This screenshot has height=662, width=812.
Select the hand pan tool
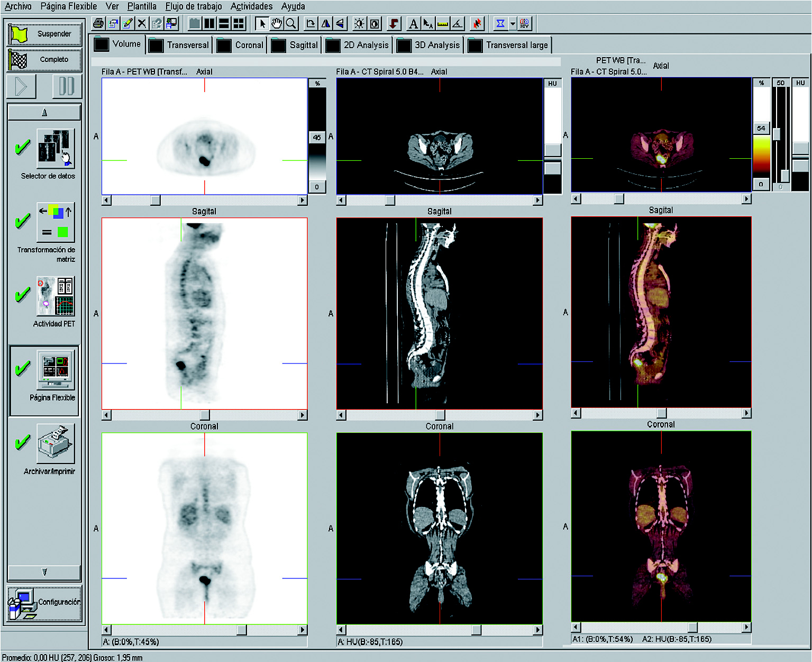276,24
